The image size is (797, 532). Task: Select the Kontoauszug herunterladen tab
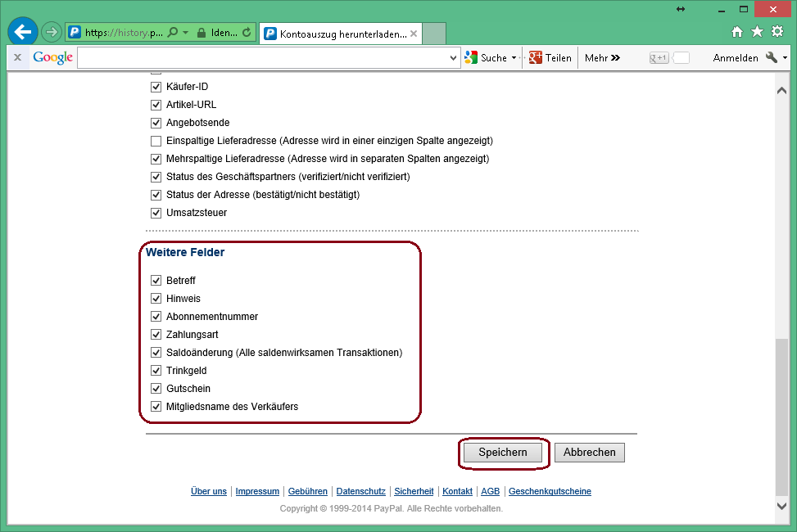(342, 34)
